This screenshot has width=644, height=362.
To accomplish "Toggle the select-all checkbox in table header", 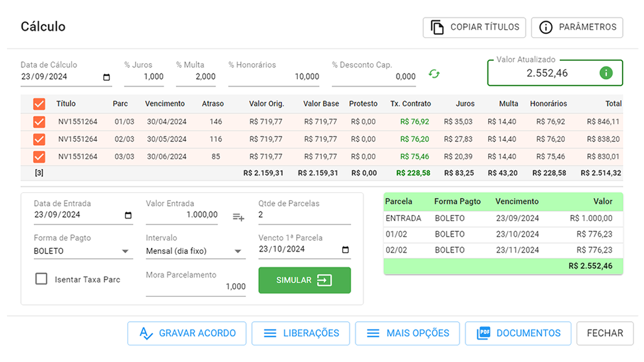I will [x=39, y=104].
